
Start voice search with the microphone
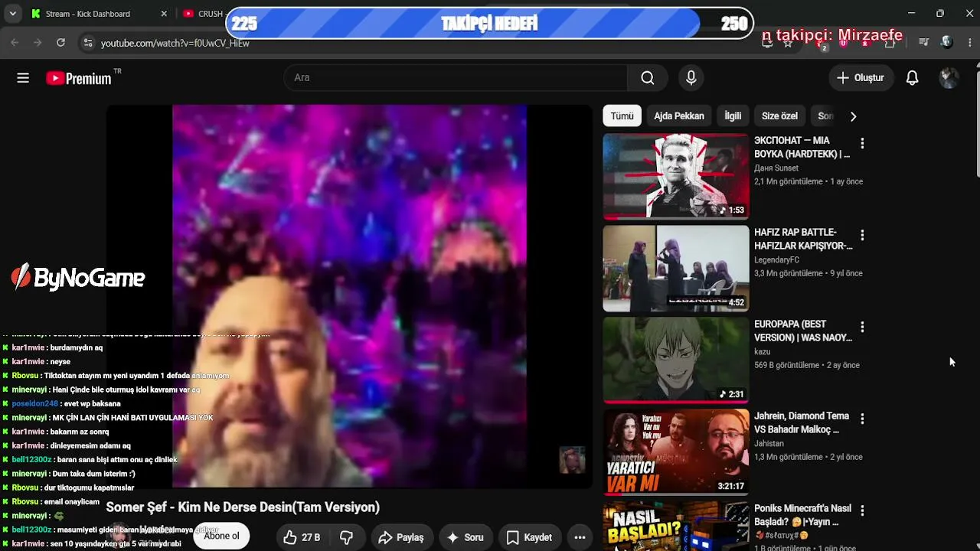coord(691,78)
